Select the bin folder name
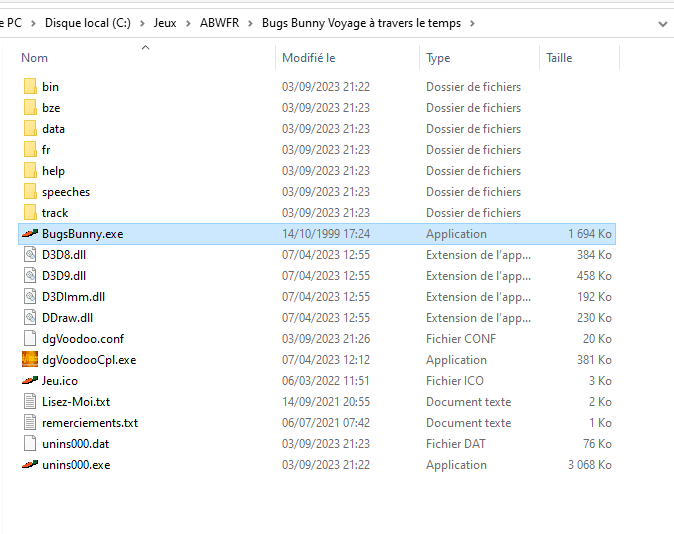The image size is (674, 534). [50, 87]
